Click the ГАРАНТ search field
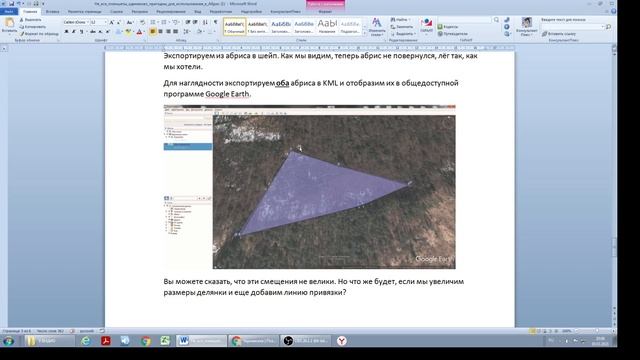Screen dimensions: 640x360 click(464, 20)
